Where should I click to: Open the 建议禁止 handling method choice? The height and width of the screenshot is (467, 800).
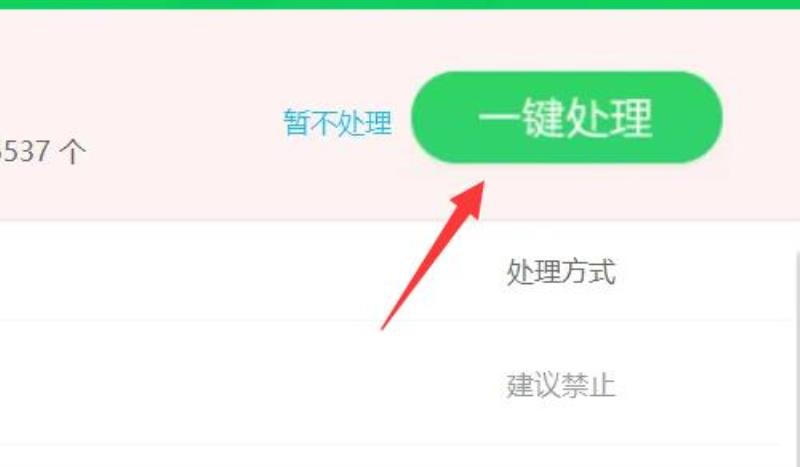click(x=561, y=385)
